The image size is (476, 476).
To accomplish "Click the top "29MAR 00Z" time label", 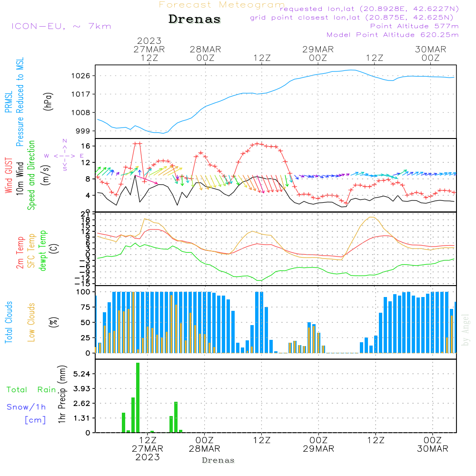I will [x=318, y=53].
